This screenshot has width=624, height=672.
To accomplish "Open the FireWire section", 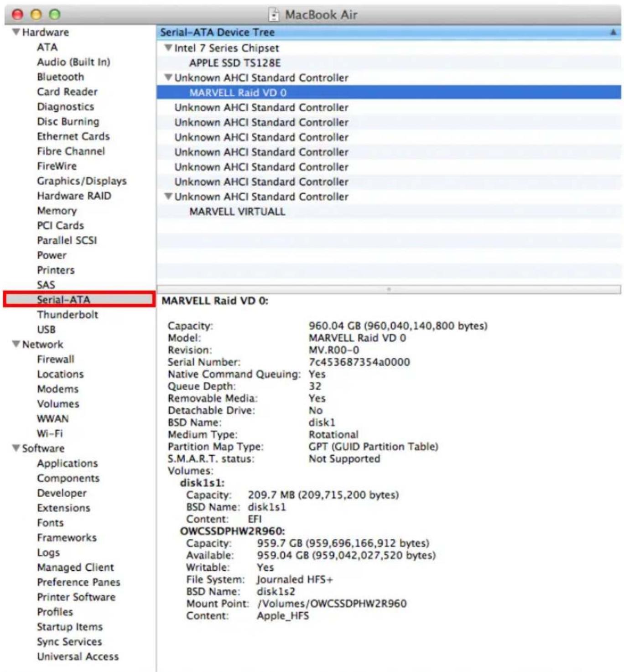I will (x=57, y=166).
